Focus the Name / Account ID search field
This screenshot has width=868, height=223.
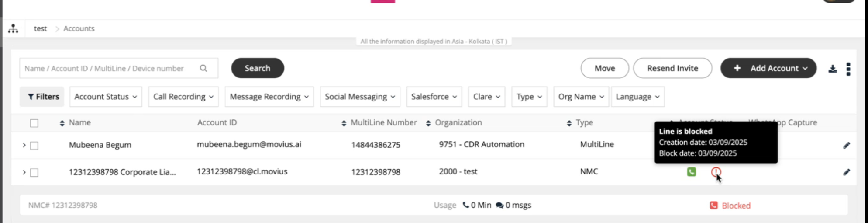tap(109, 68)
